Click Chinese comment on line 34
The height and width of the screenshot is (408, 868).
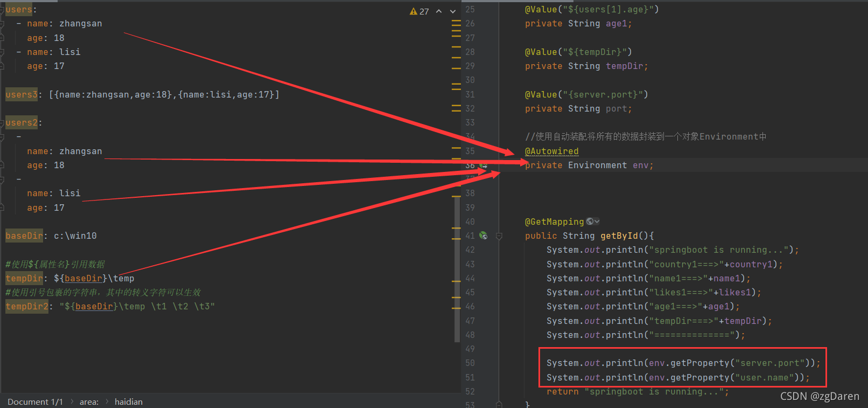point(646,136)
